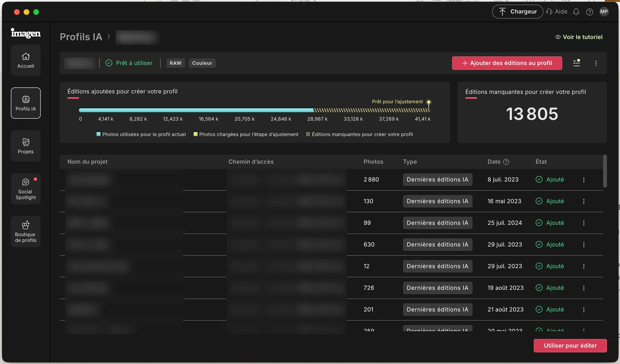This screenshot has width=620, height=364.
Task: Click the notifications bell icon
Action: click(x=576, y=12)
